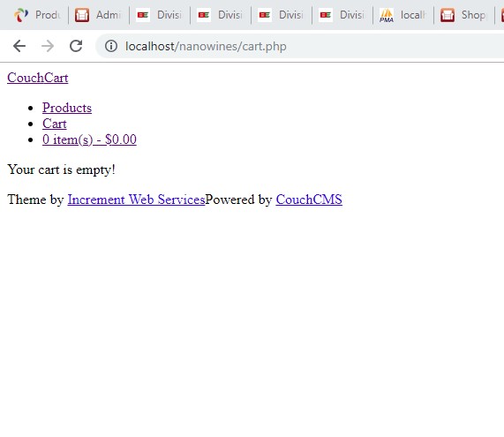
Task: Open the Products link
Action: [67, 108]
